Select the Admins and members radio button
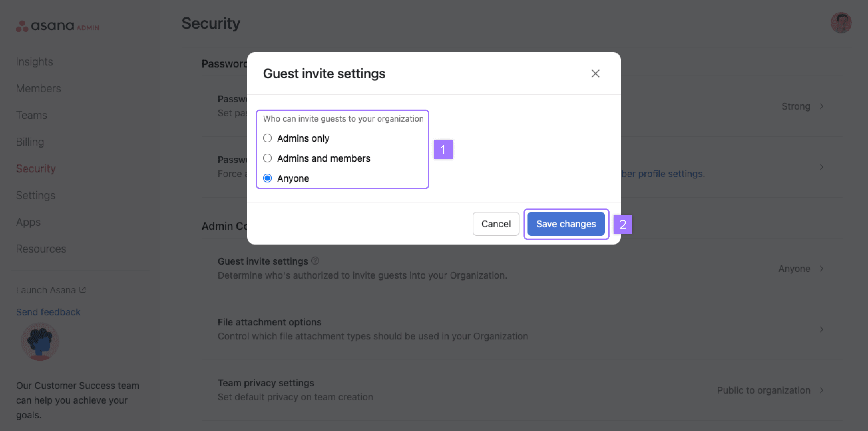 coord(267,158)
